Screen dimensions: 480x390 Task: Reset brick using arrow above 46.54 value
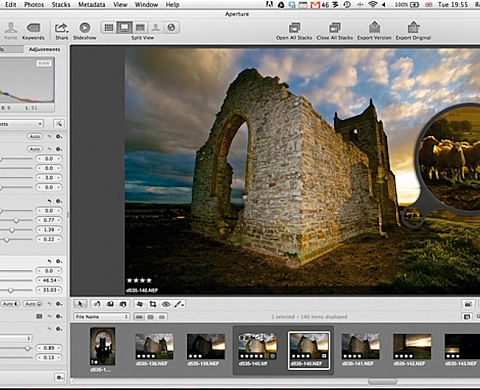[x=50, y=261]
